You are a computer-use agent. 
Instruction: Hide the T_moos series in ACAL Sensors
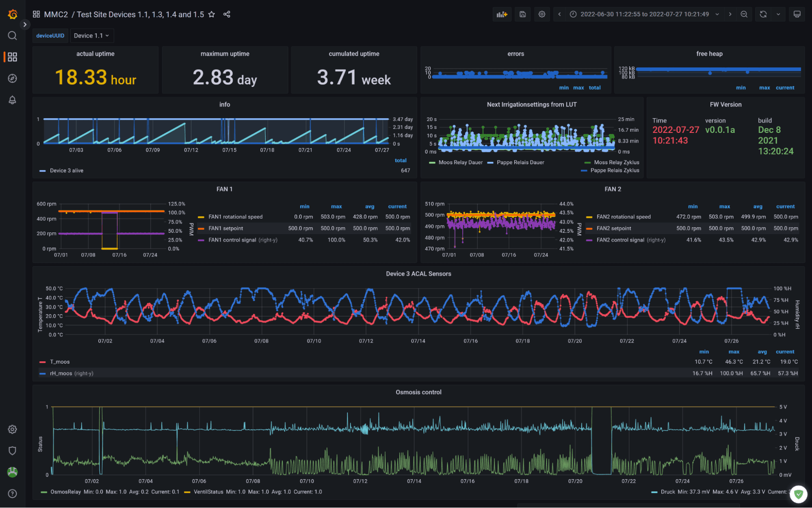(x=59, y=361)
